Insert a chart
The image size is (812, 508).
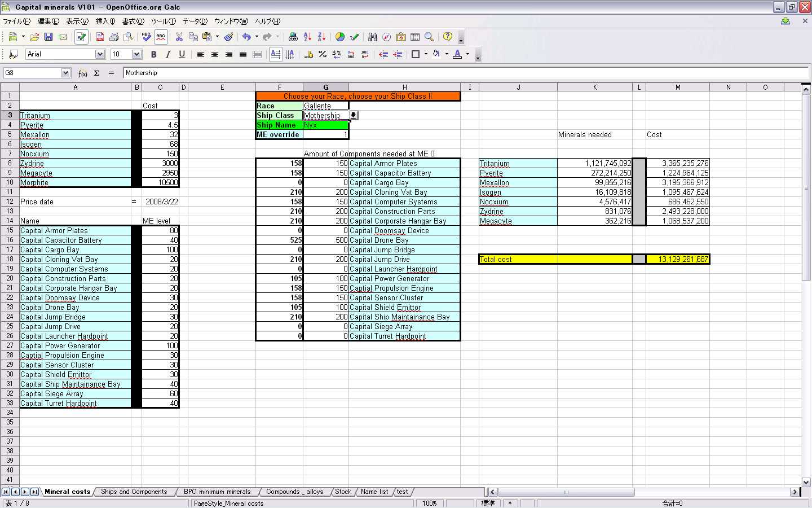tap(340, 37)
